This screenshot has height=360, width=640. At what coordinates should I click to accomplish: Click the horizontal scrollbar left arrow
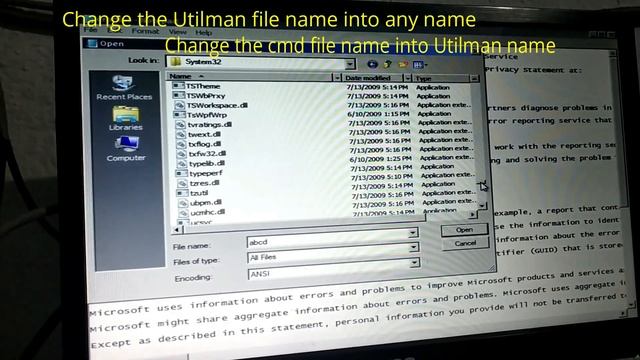177,230
